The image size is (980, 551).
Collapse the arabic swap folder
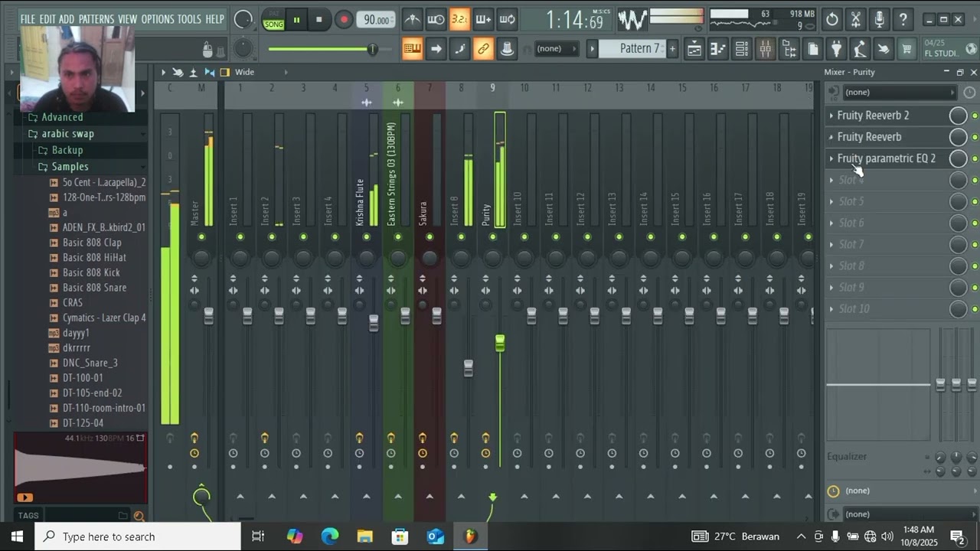pyautogui.click(x=68, y=134)
